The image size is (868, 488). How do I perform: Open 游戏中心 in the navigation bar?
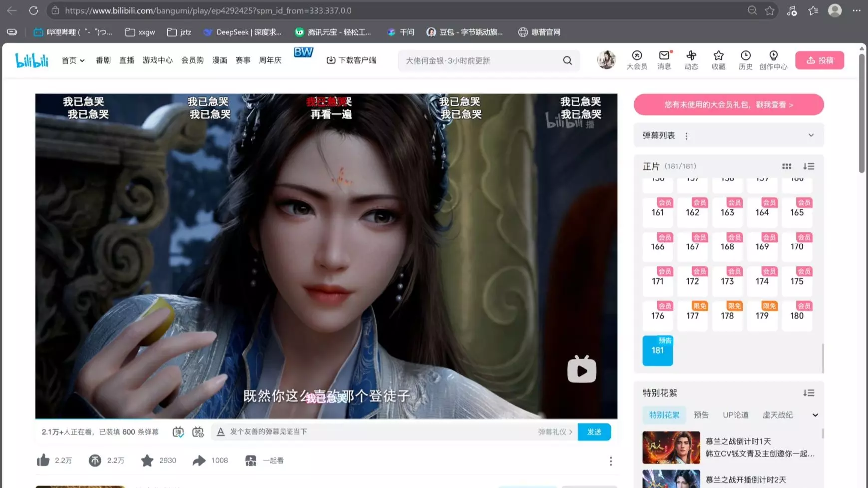click(x=158, y=60)
